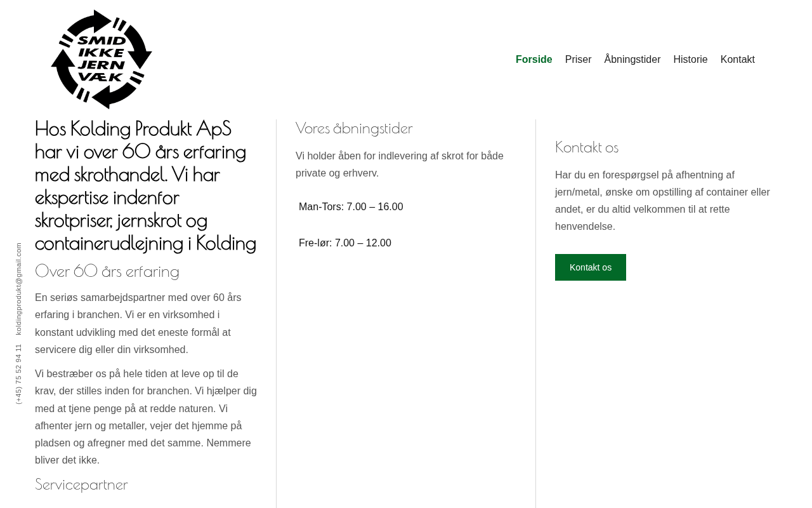
Task: Go to the Priser page
Action: pyautogui.click(x=578, y=60)
